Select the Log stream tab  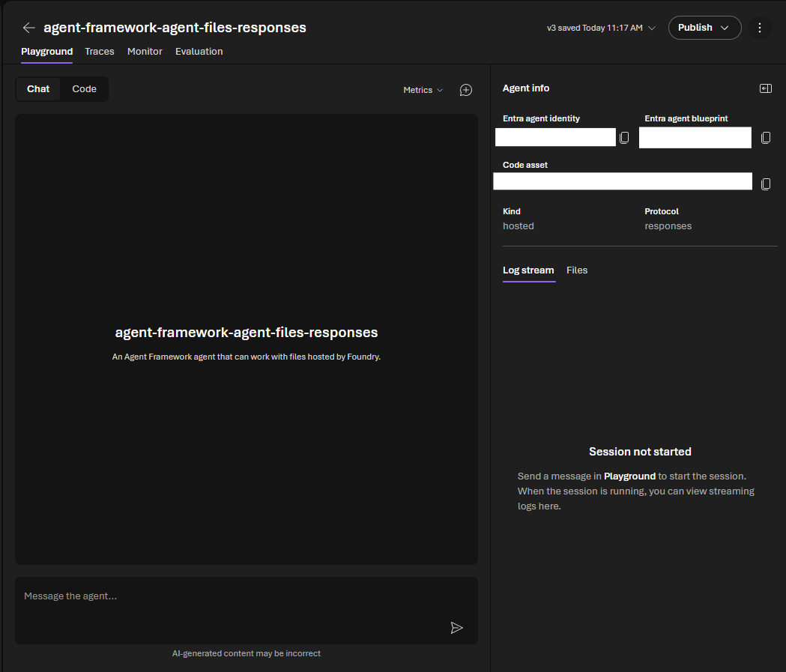click(528, 270)
